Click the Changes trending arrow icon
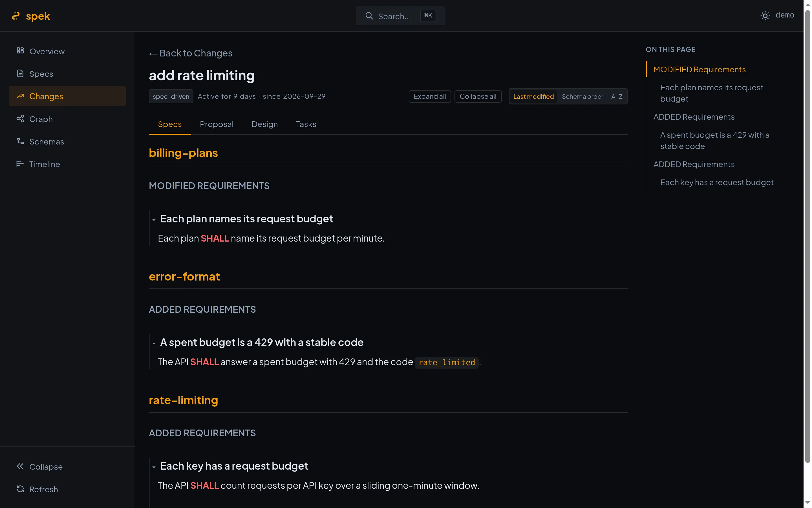 pyautogui.click(x=20, y=96)
